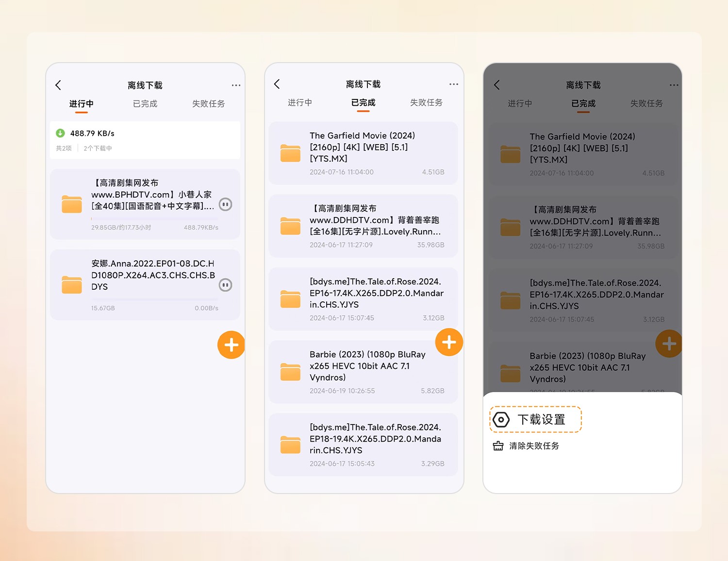Click the Barbie (2023) folder icon on the middle phone
Screen dimensions: 728x561
pos(290,372)
